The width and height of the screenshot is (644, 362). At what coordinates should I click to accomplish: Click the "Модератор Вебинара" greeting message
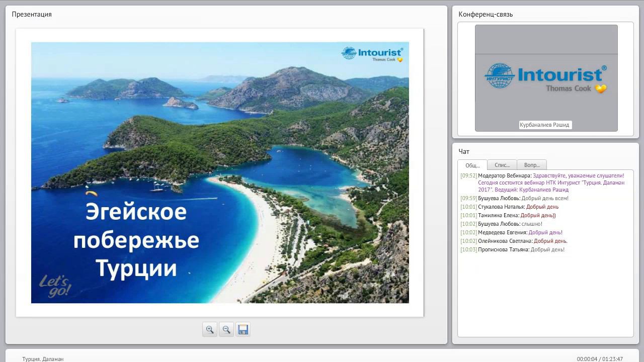pyautogui.click(x=543, y=183)
